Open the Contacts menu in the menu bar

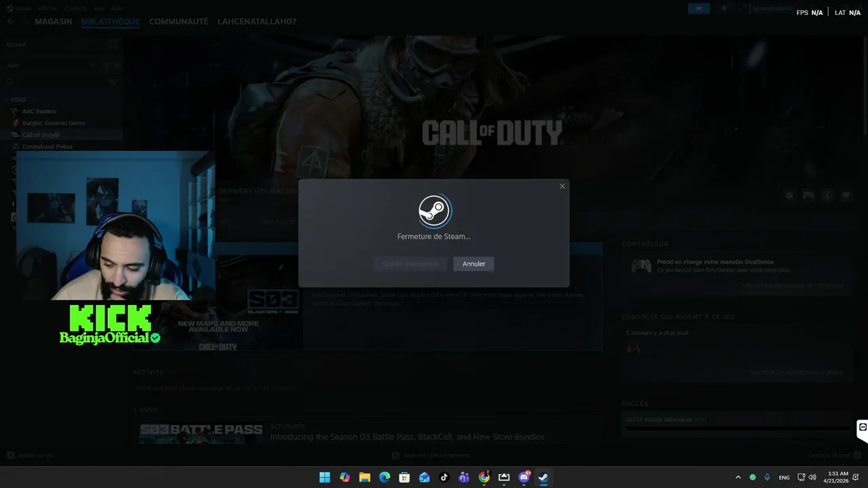click(75, 8)
